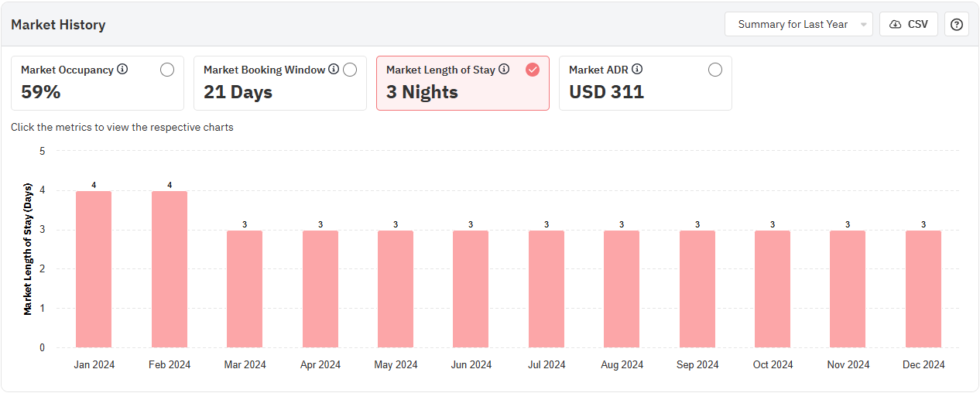This screenshot has width=980, height=393.
Task: Click the Feb 2024 bar in chart
Action: (x=169, y=269)
